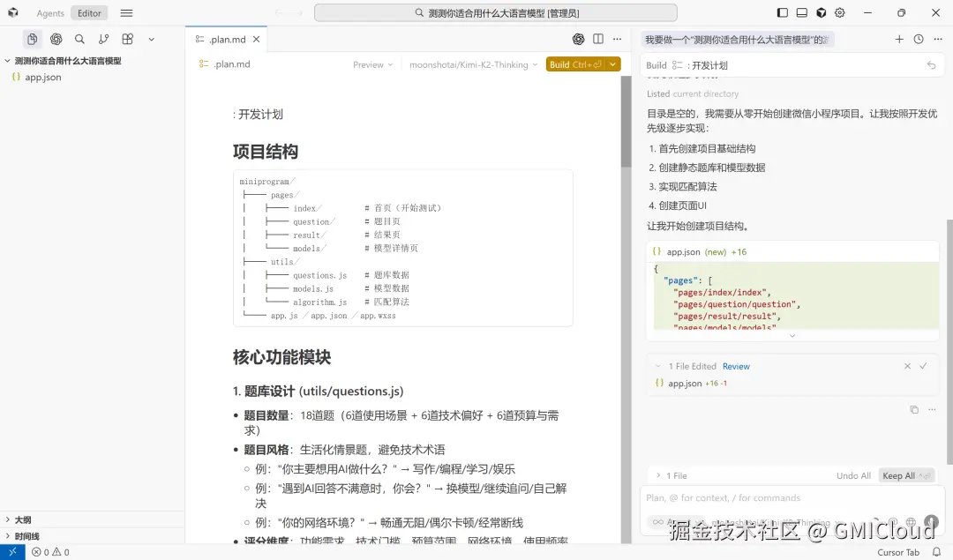The image size is (953, 560).
Task: Open remote connection status bar icon
Action: coord(12,552)
